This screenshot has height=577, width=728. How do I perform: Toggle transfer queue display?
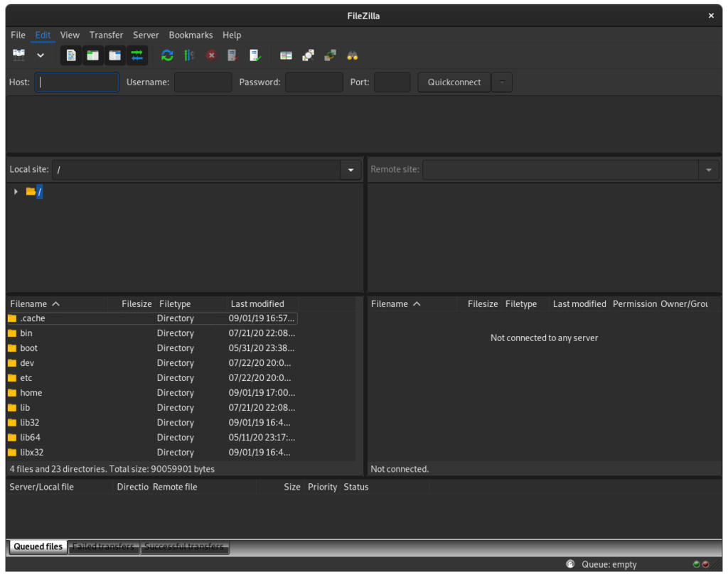pos(137,55)
